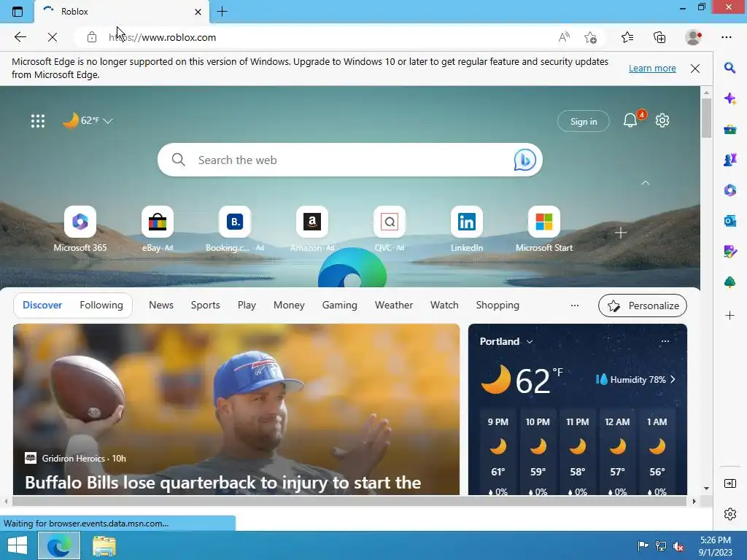
Task: Select the Discover feed tab
Action: pyautogui.click(x=42, y=306)
